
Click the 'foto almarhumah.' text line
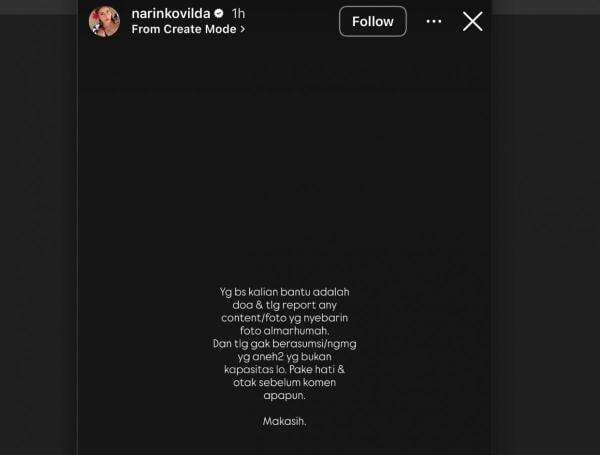(284, 331)
